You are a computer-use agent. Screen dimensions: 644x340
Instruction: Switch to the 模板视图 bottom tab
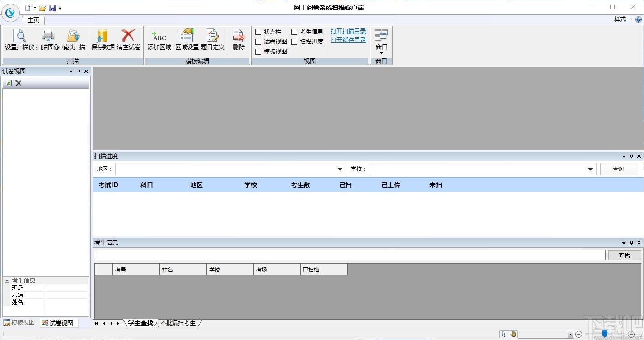19,323
